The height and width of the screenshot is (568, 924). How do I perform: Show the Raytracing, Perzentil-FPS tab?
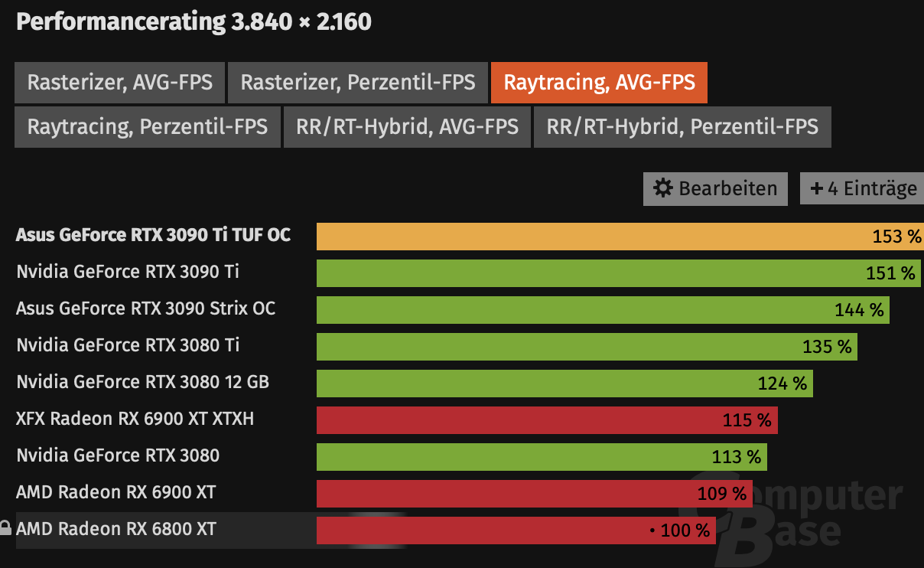coord(147,126)
